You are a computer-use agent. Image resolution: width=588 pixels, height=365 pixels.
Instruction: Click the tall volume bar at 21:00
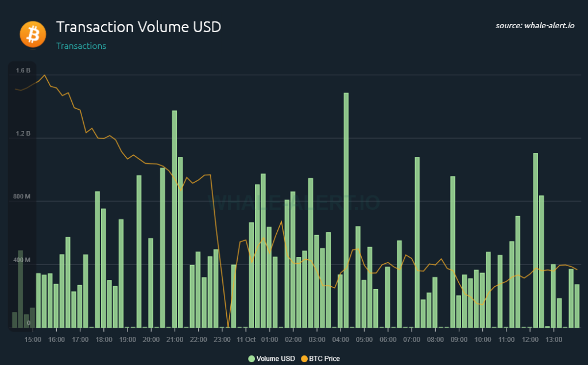pyautogui.click(x=174, y=218)
